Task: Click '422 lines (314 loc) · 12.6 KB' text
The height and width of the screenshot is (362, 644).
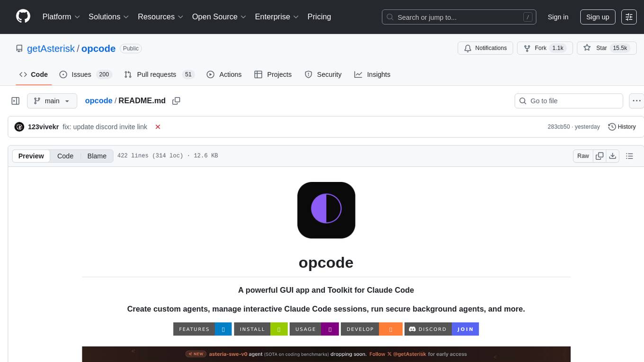Action: pos(168,156)
